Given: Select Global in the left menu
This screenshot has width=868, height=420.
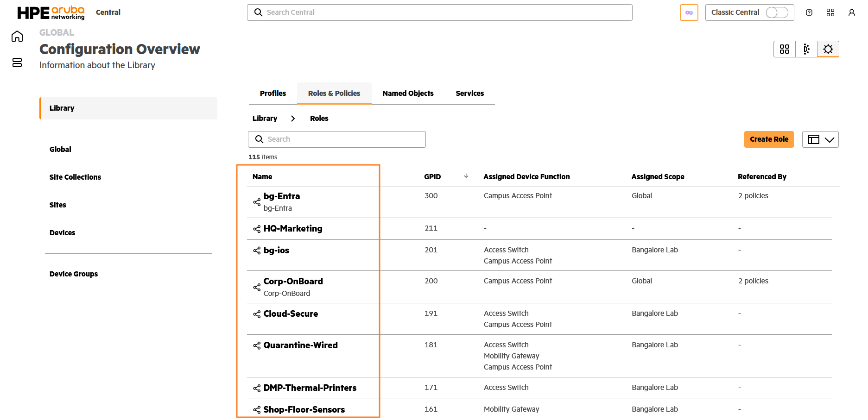Looking at the screenshot, I should pos(60,150).
